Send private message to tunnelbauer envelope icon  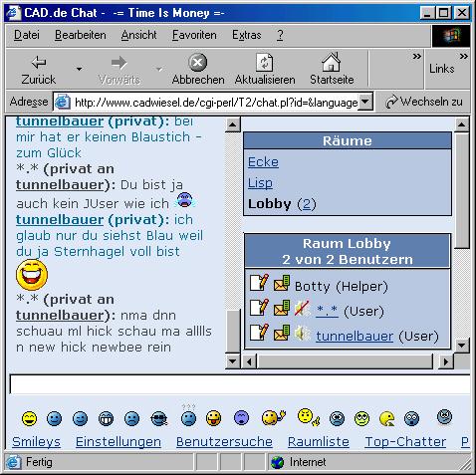click(282, 333)
